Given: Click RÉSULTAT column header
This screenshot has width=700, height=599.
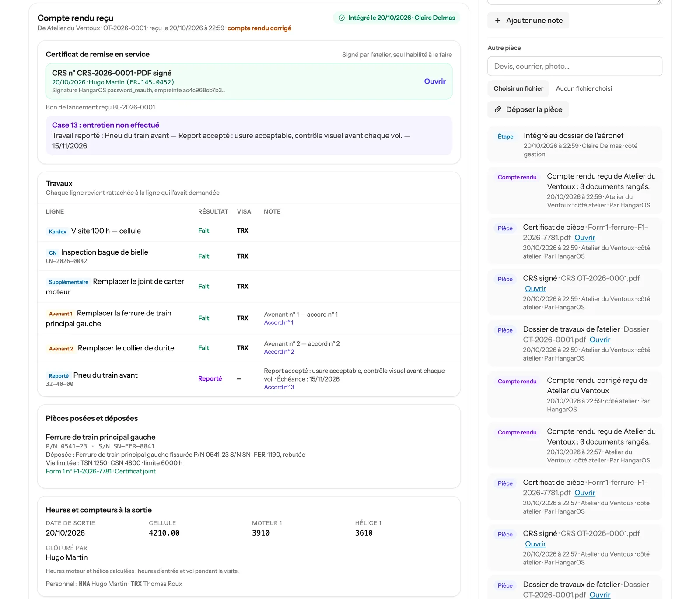Looking at the screenshot, I should (x=213, y=211).
